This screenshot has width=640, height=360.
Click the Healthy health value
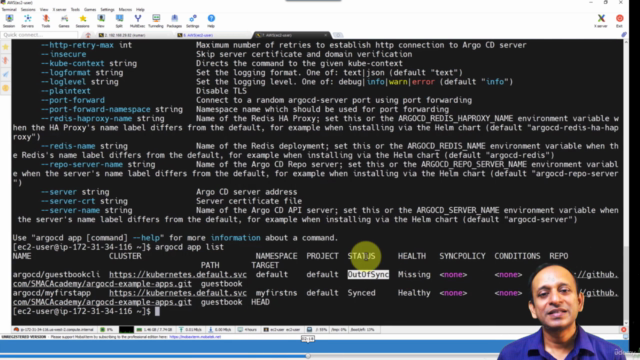coord(414,293)
